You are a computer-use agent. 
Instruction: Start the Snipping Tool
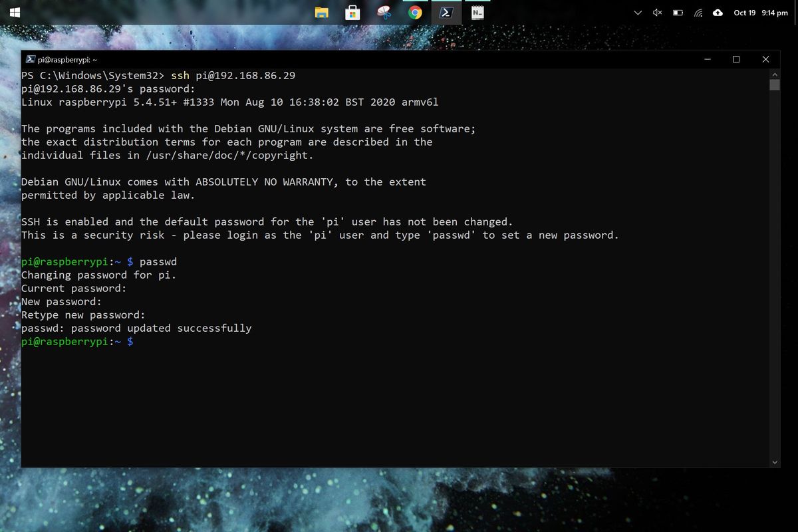[384, 12]
